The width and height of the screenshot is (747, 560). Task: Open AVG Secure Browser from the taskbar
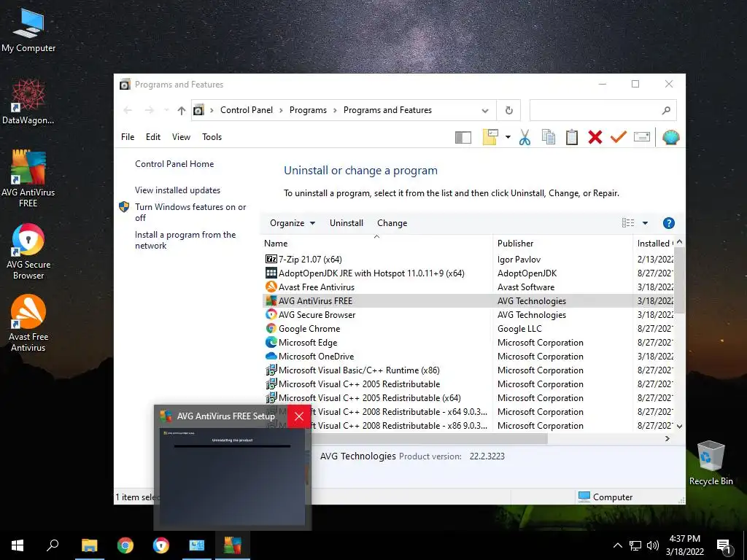tap(161, 545)
